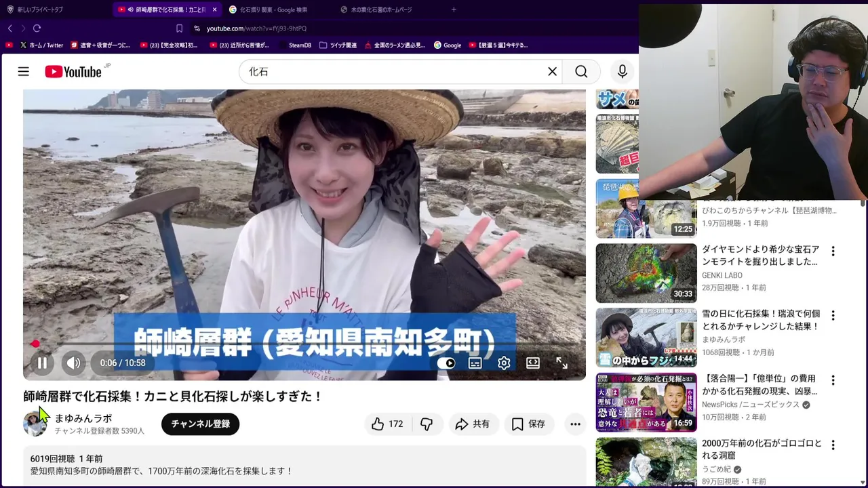Open options for 【落合陽一】 video
This screenshot has height=488, width=868.
pos(833,380)
